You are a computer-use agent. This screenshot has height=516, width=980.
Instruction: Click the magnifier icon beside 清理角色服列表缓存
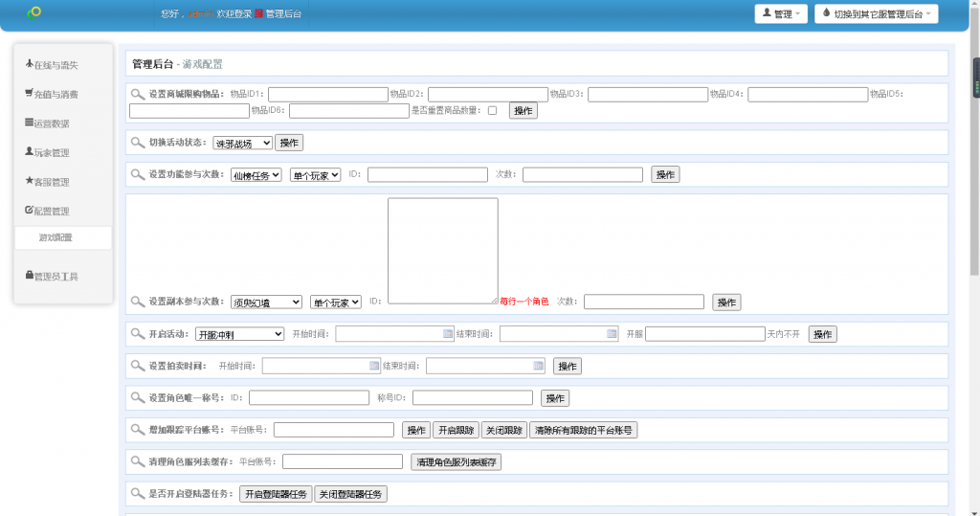pyautogui.click(x=138, y=462)
